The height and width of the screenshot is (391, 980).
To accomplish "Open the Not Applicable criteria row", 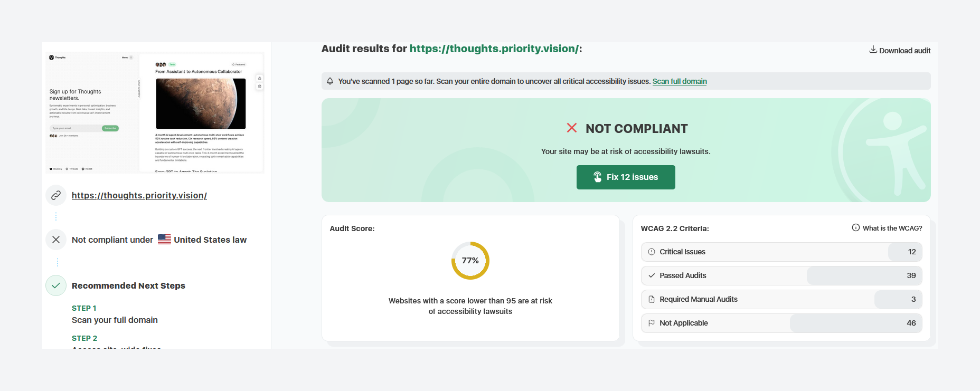I will [x=781, y=323].
